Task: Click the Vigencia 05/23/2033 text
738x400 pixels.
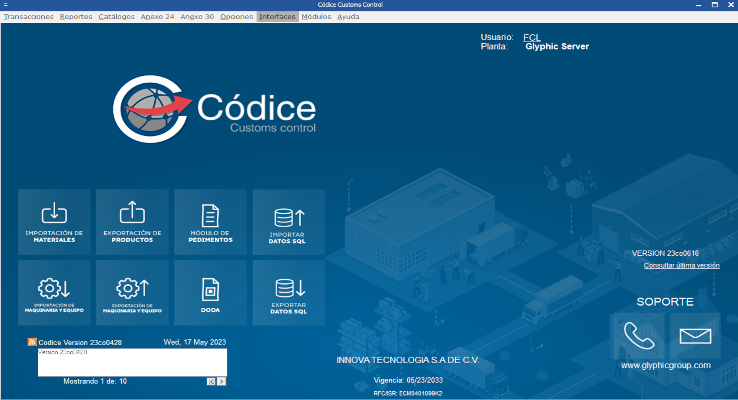Action: (408, 380)
